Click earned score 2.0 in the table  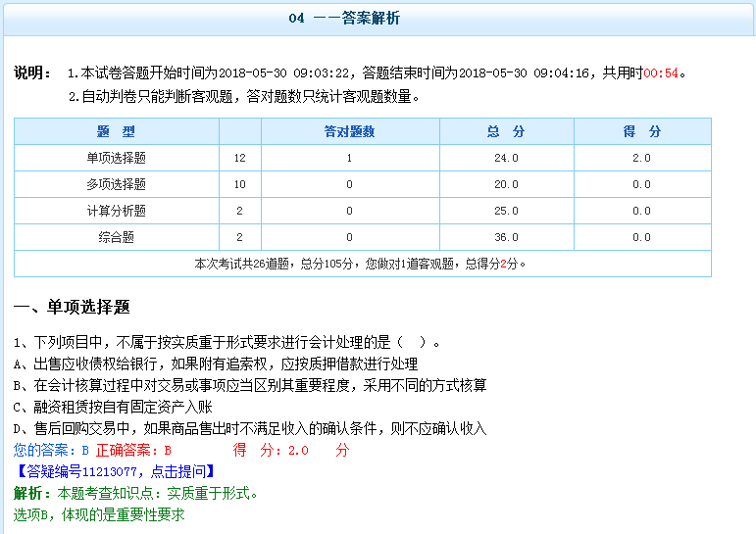(641, 158)
